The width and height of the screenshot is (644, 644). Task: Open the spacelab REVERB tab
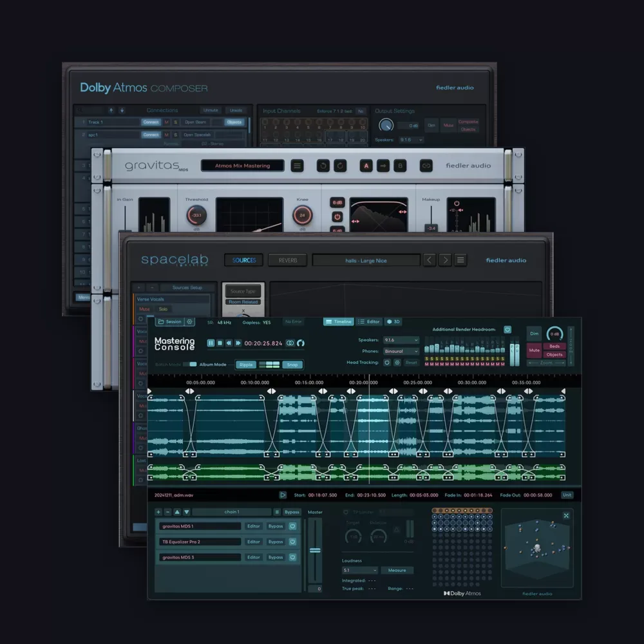tap(288, 260)
